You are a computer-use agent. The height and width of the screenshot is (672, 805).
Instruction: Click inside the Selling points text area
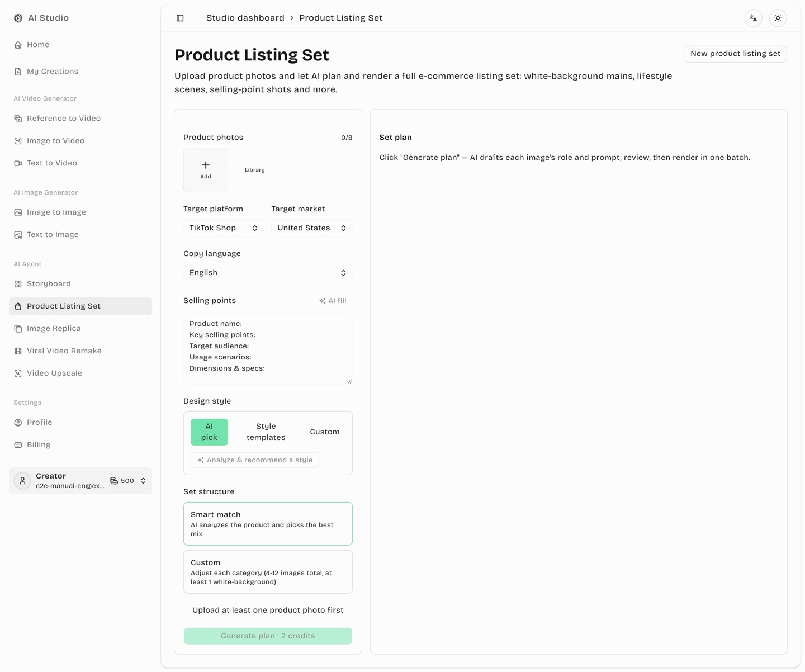pos(268,349)
